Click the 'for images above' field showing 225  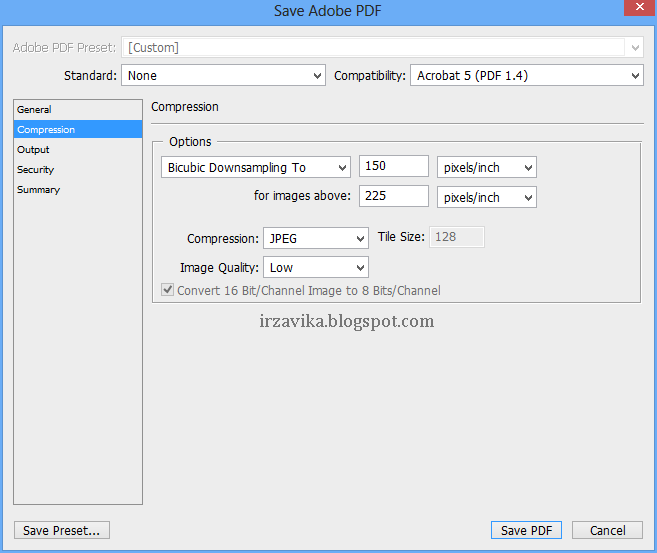point(394,196)
